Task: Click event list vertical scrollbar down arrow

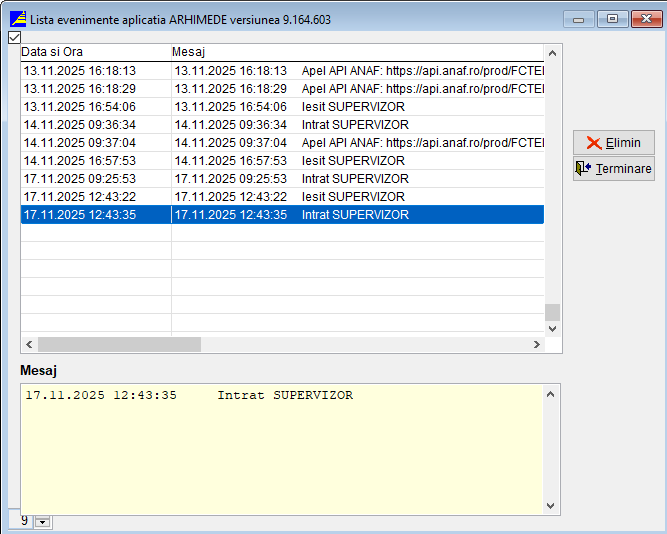Action: (x=552, y=329)
